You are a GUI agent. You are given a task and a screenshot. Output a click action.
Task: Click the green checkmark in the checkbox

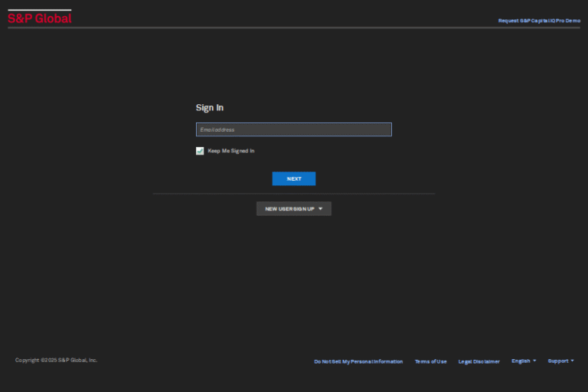tap(200, 151)
